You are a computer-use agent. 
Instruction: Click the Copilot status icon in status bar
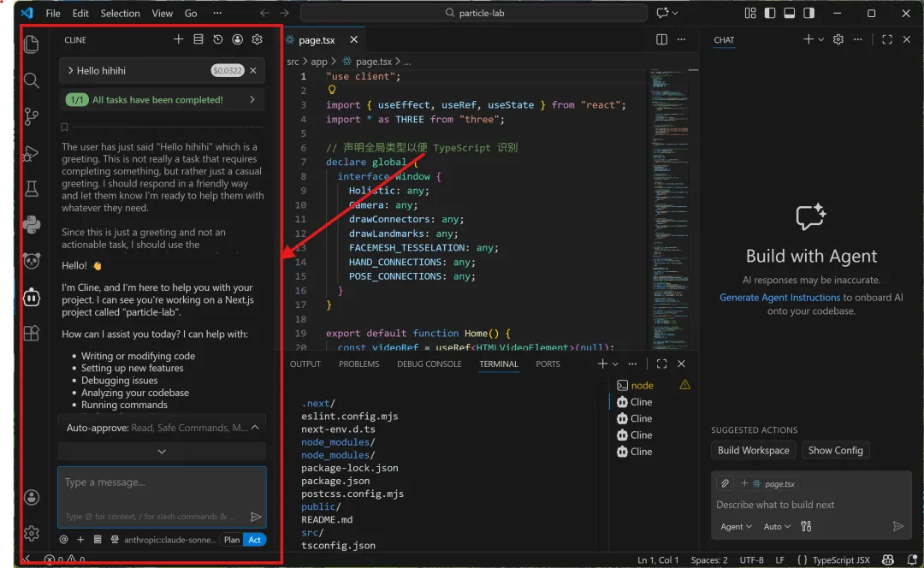887,559
